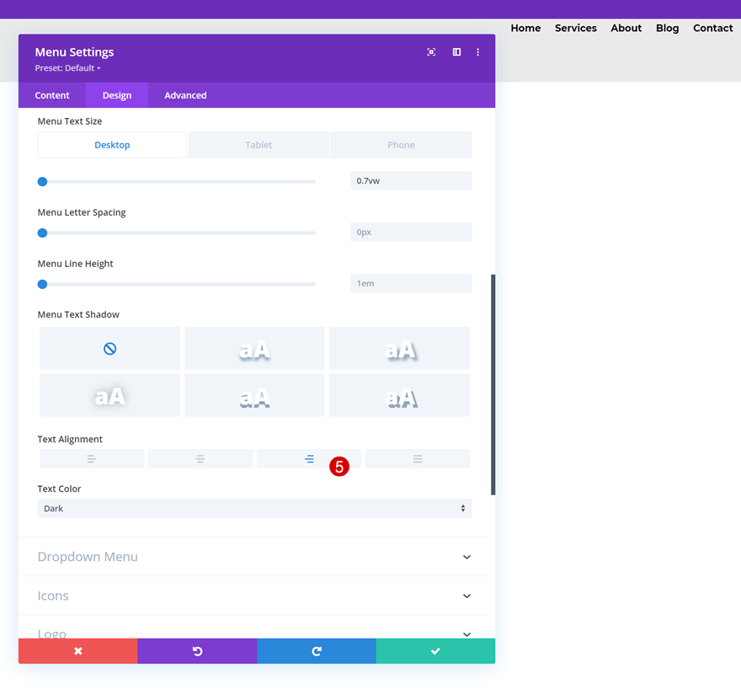This screenshot has width=741, height=700.
Task: Open the Text Color Dark dropdown
Action: click(254, 509)
